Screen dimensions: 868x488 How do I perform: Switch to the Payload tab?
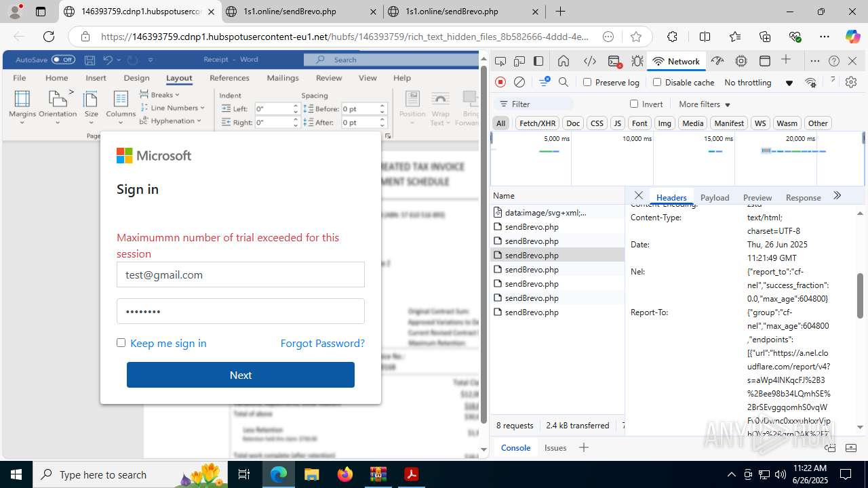(x=715, y=197)
